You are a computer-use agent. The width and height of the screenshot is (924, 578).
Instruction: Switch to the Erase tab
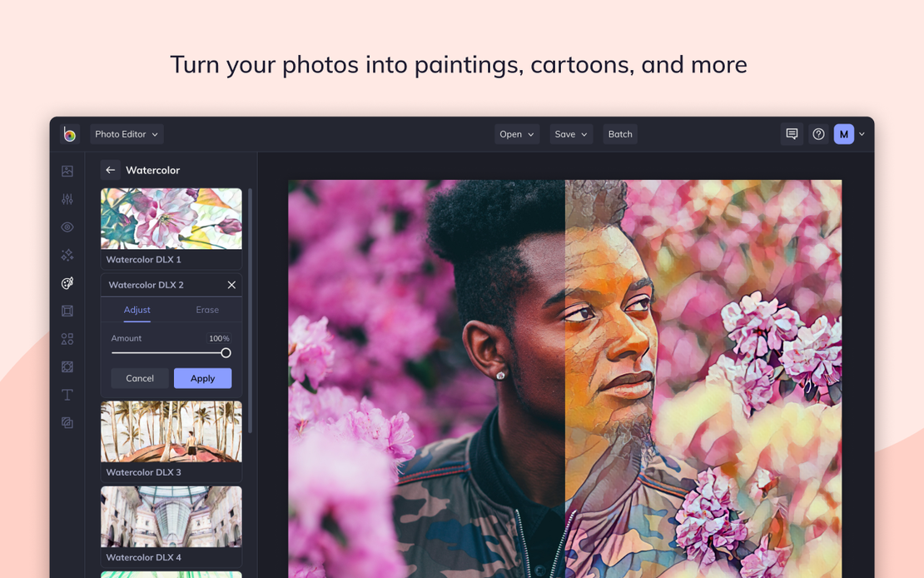click(x=207, y=310)
